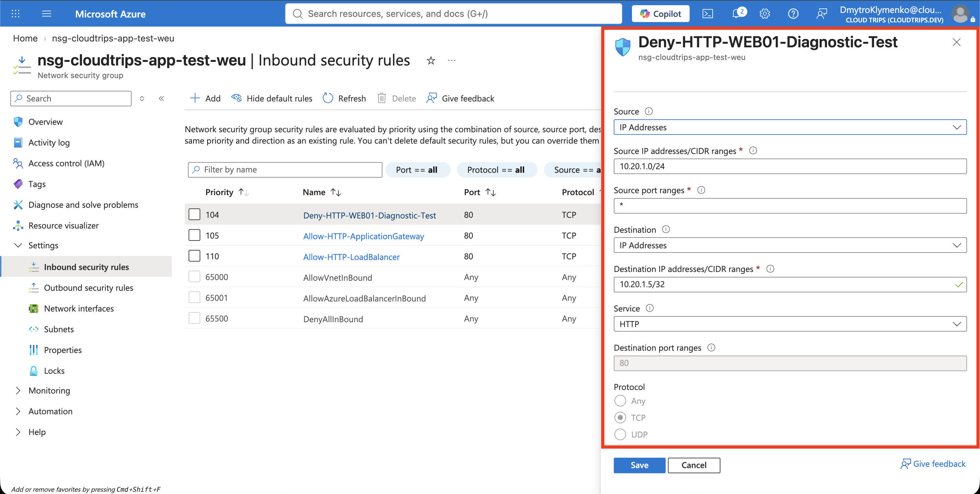The image size is (980, 494).
Task: Open the Service dropdown showing HTTP
Action: coord(790,324)
